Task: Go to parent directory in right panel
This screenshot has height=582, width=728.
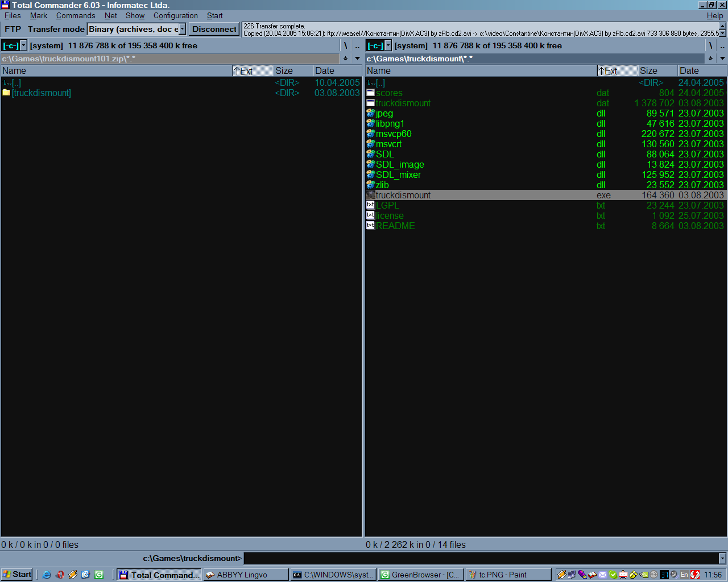Action: (722, 45)
